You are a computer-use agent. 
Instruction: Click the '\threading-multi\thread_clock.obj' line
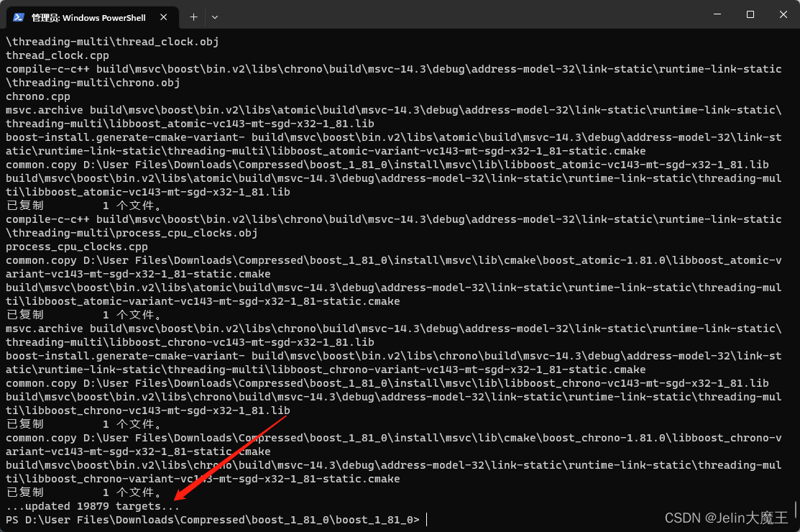click(x=112, y=41)
